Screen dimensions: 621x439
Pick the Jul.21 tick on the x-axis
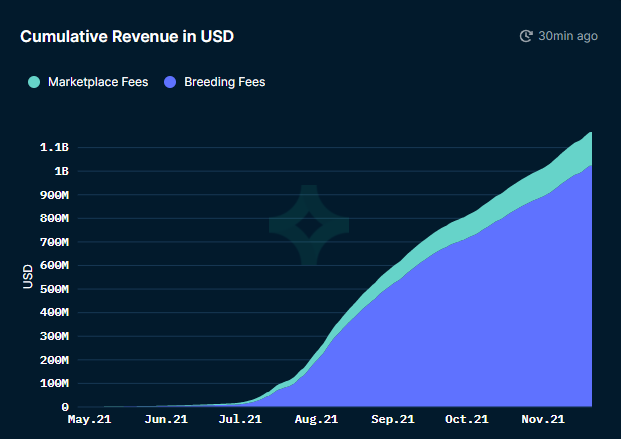pos(240,419)
